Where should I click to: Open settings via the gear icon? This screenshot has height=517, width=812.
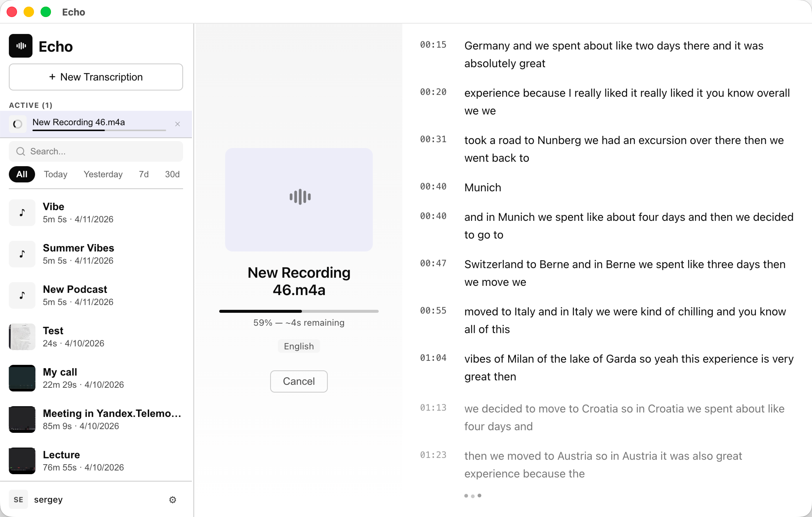[172, 500]
